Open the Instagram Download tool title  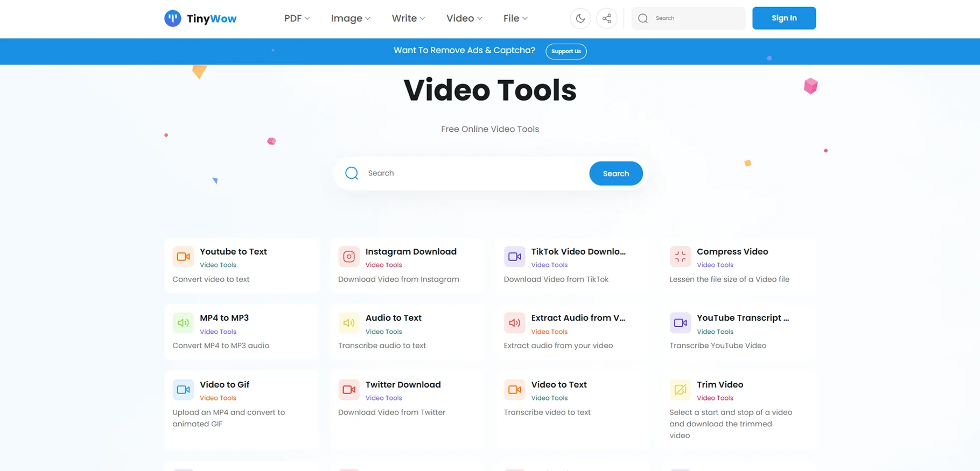tap(411, 251)
